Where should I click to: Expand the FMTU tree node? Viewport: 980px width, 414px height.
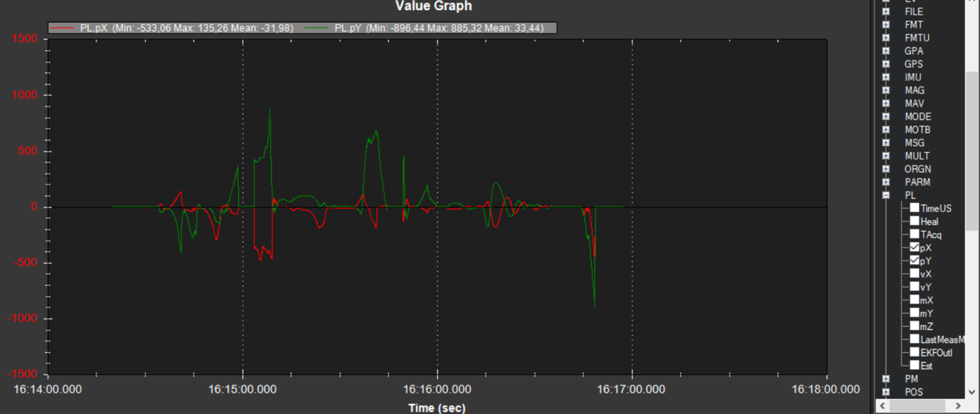pos(885,38)
